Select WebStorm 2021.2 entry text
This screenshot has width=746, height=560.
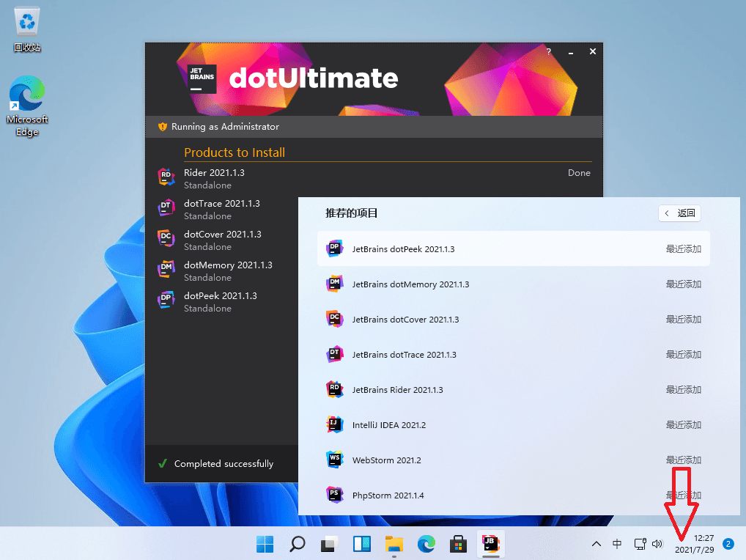tap(386, 460)
